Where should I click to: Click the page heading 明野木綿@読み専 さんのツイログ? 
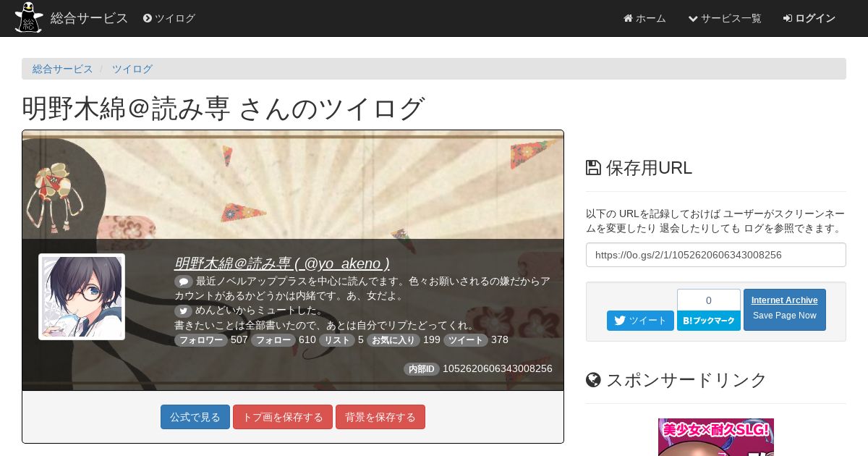[223, 109]
